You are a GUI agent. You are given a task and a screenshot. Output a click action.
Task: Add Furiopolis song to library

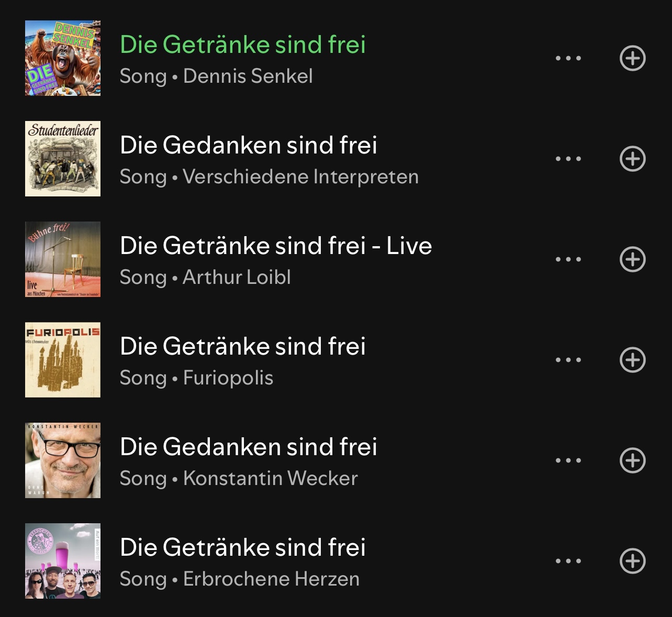pyautogui.click(x=632, y=360)
